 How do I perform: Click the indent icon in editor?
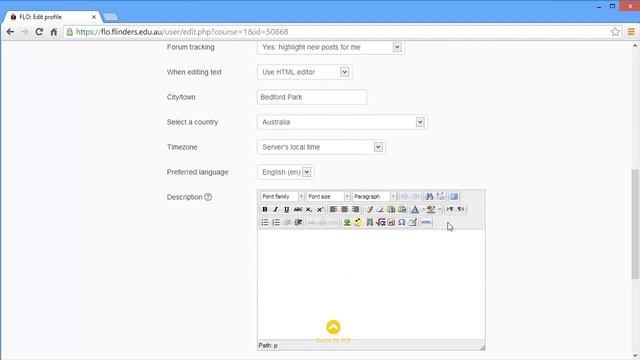(298, 222)
